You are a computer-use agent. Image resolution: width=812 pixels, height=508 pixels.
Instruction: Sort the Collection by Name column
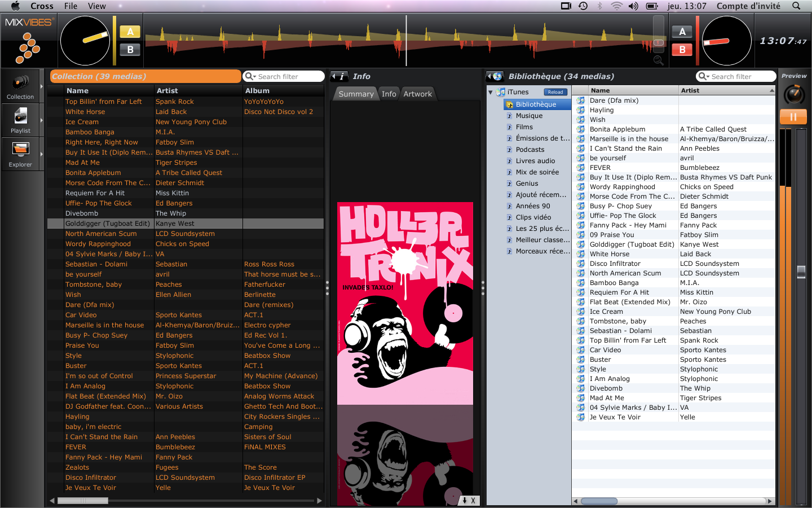108,90
